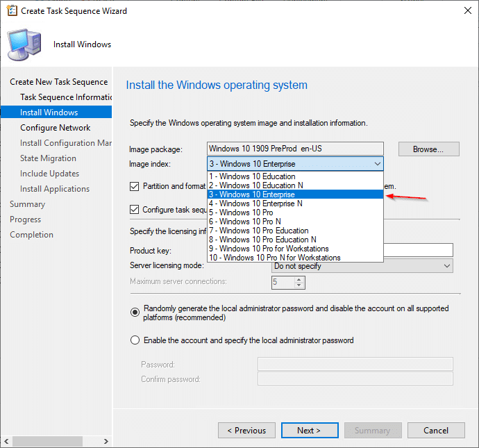The image size is (479, 448).
Task: Go to State Migration step
Action: (x=49, y=158)
